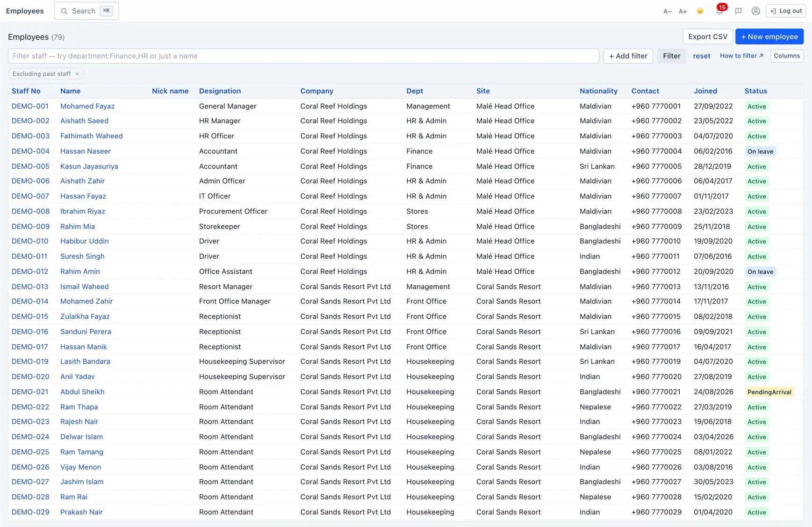The height and width of the screenshot is (527, 812).
Task: Reset the applied filters
Action: pos(701,56)
